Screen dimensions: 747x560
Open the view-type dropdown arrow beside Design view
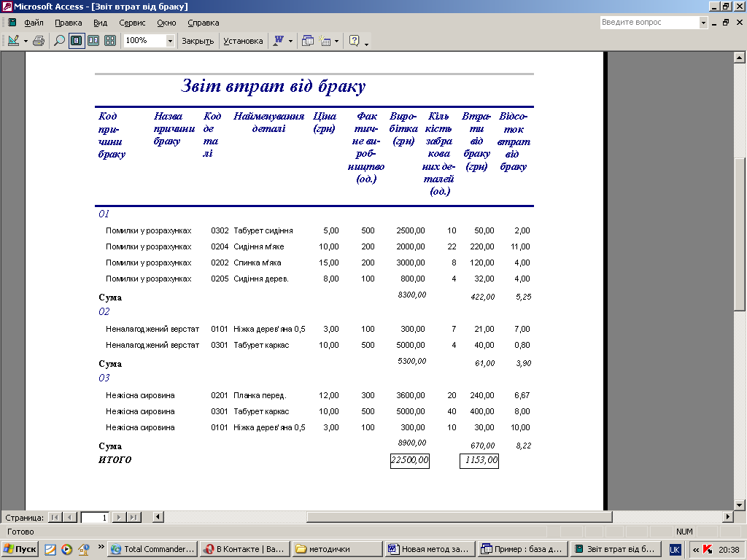26,41
